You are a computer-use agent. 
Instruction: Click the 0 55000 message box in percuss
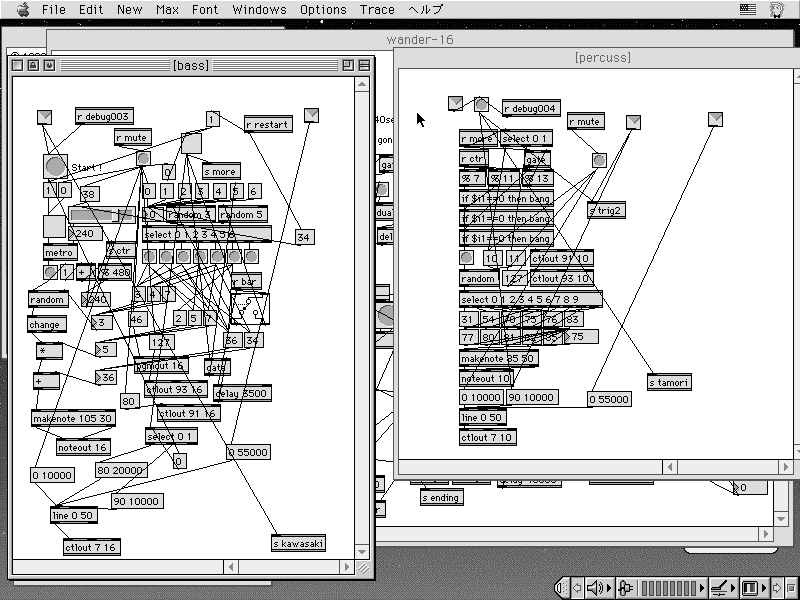(609, 399)
